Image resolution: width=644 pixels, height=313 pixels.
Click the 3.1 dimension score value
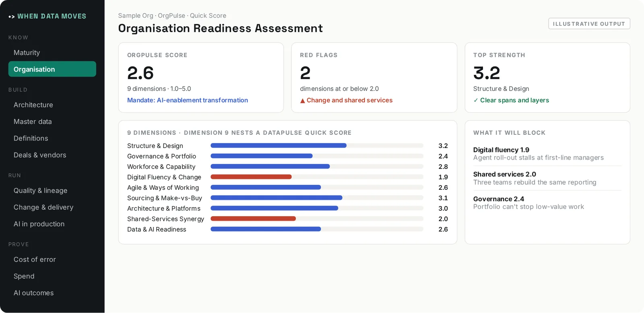pos(443,198)
